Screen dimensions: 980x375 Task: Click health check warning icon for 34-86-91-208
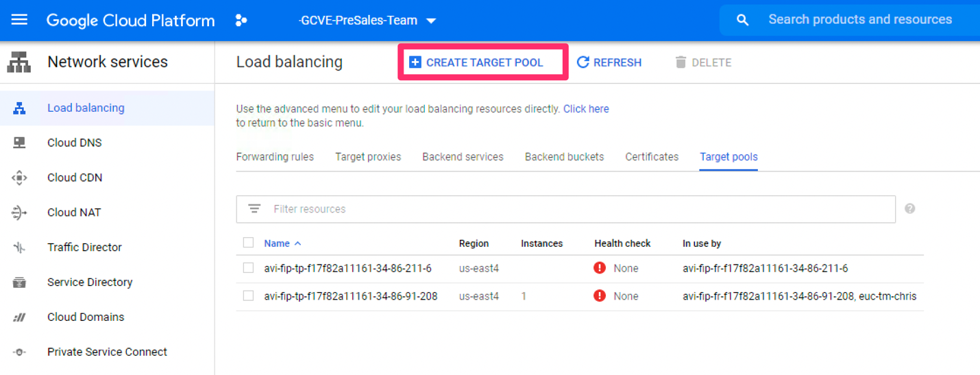[600, 296]
